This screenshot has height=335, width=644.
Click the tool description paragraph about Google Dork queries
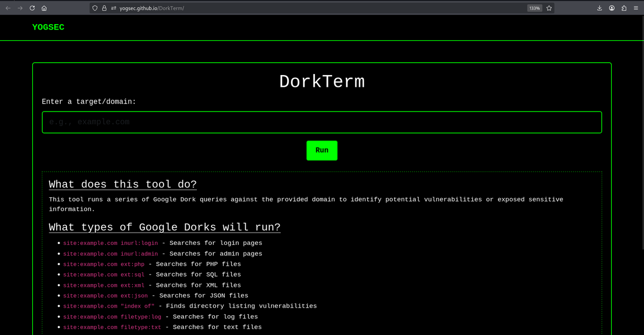click(x=306, y=204)
